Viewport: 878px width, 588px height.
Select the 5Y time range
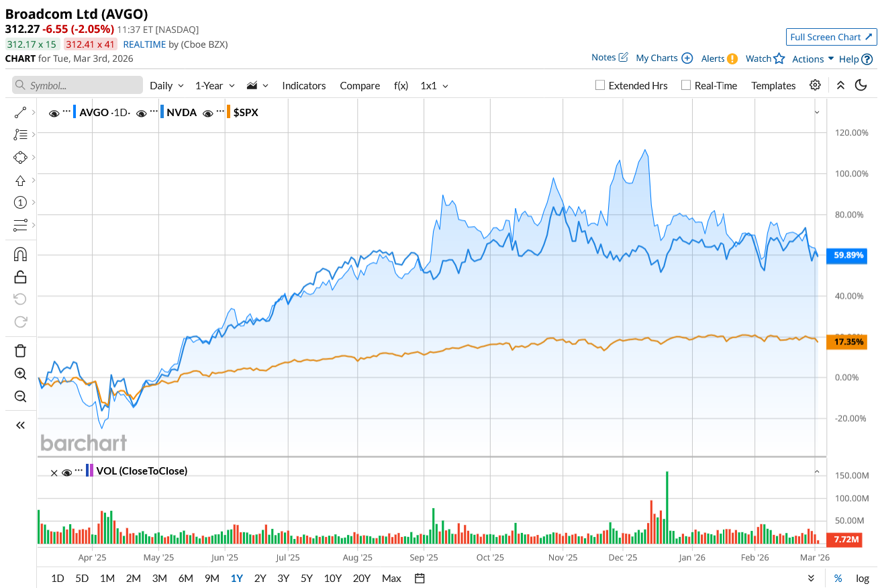pyautogui.click(x=307, y=578)
